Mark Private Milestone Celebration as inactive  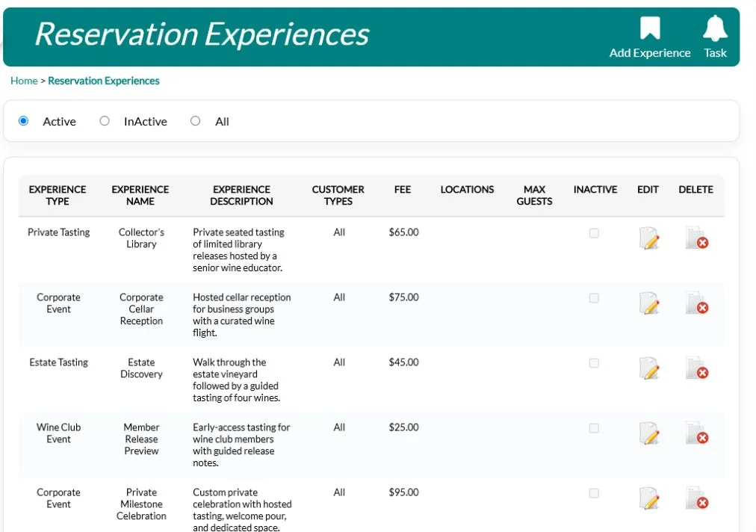point(594,493)
